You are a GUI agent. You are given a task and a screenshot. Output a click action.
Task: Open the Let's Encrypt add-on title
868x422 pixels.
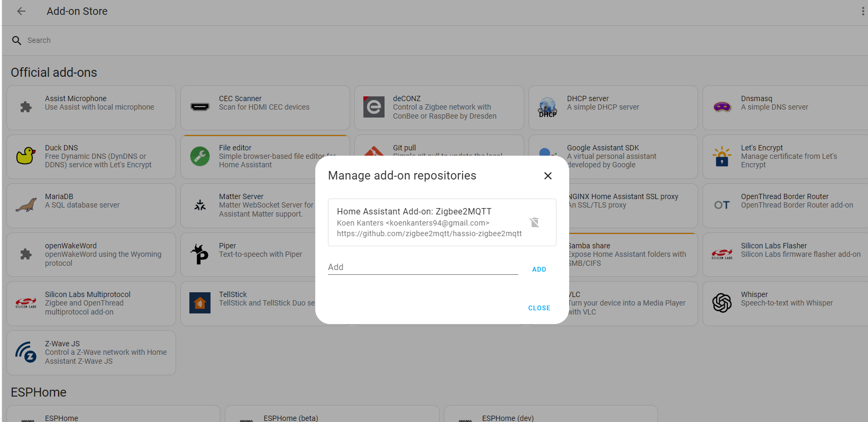coord(762,148)
